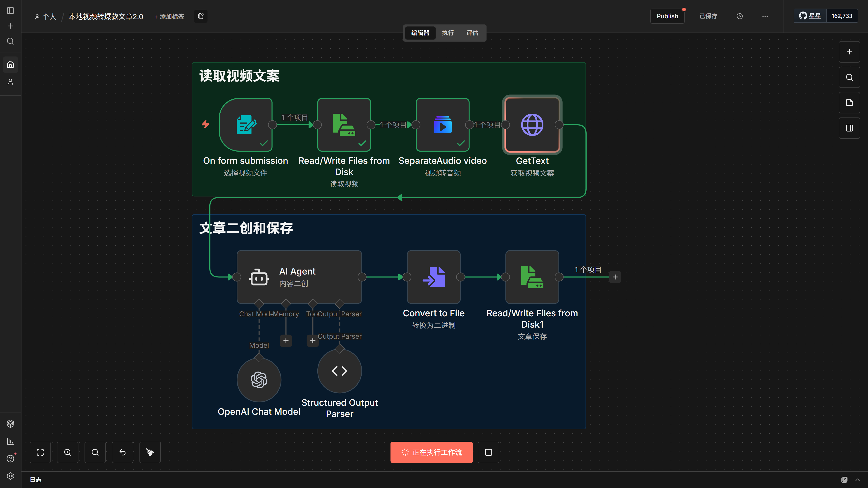Image resolution: width=868 pixels, height=488 pixels.
Task: Open the more options ellipsis menu
Action: click(764, 16)
